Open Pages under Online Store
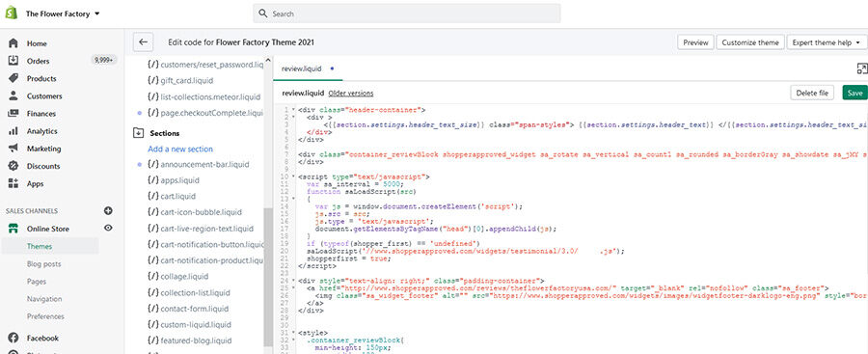 (37, 282)
